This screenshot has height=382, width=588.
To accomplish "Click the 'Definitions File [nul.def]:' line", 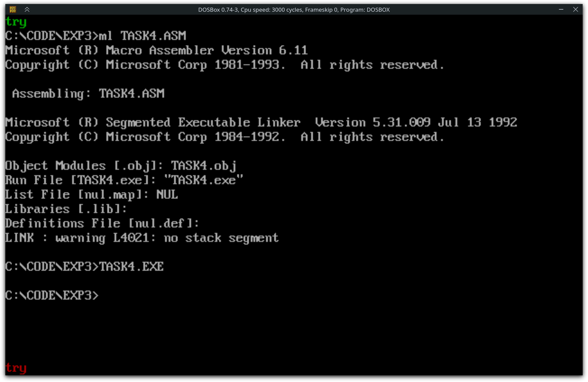I will coord(102,223).
